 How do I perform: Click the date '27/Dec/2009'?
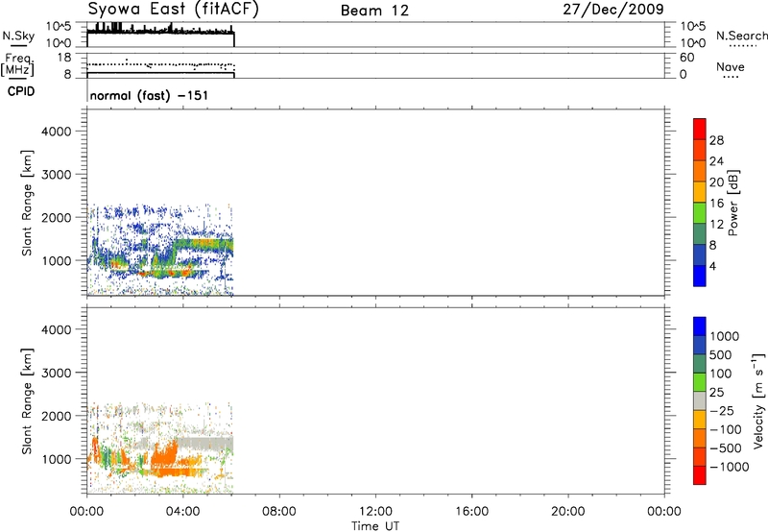(613, 9)
